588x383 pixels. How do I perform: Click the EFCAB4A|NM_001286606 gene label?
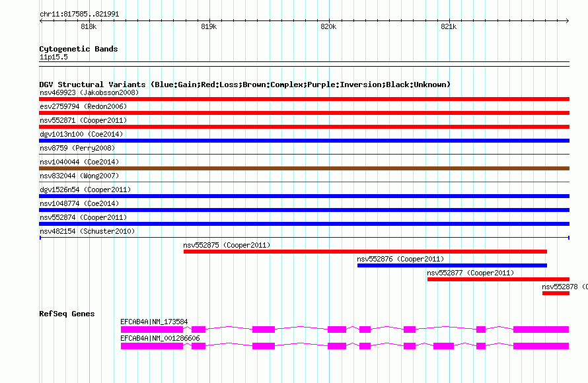(x=160, y=338)
